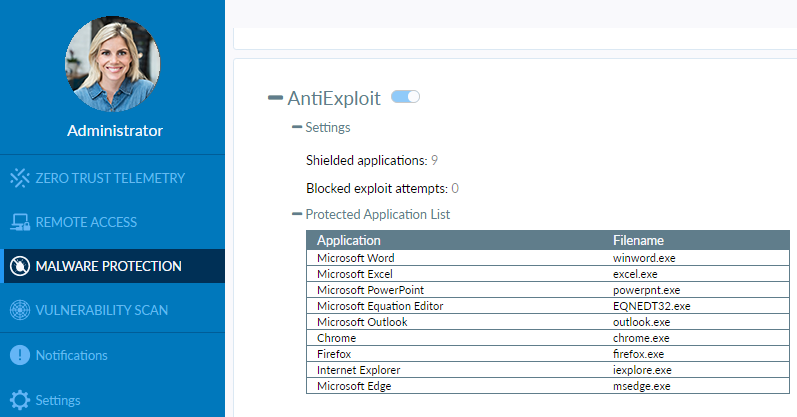Screen dimensions: 797x417
Task: Click the Notifications alert icon
Action: 20,355
